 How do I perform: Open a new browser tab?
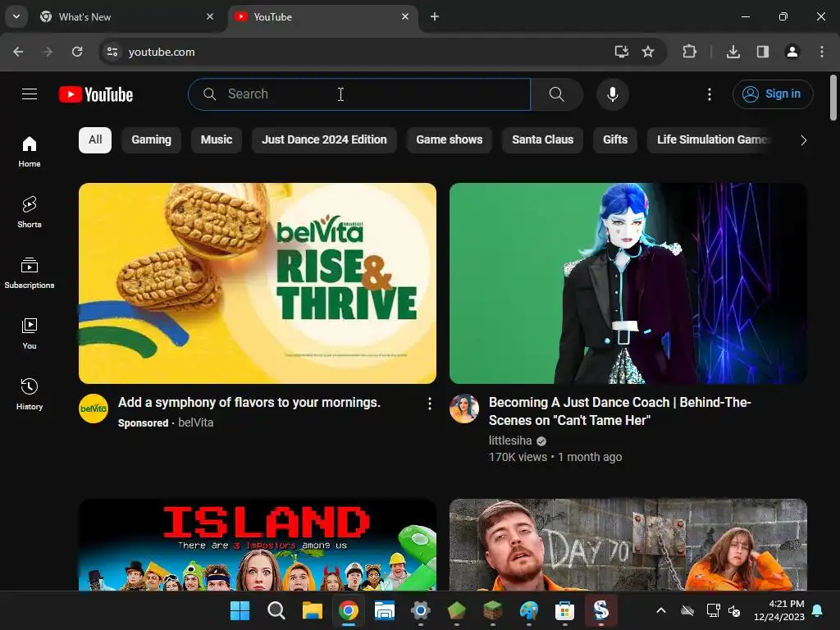coord(435,16)
